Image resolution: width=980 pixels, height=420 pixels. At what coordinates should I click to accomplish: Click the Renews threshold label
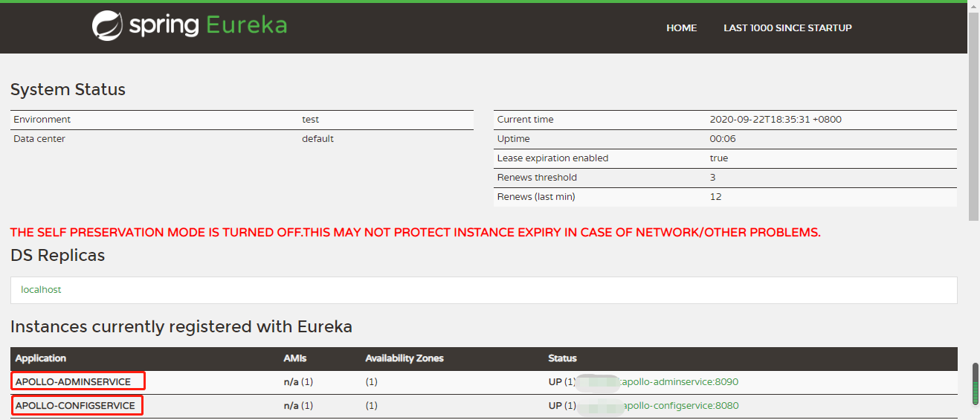537,178
